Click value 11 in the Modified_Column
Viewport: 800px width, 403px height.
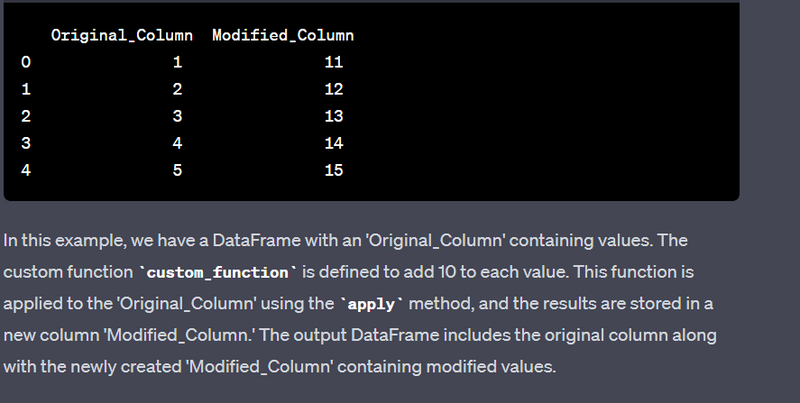pos(333,63)
